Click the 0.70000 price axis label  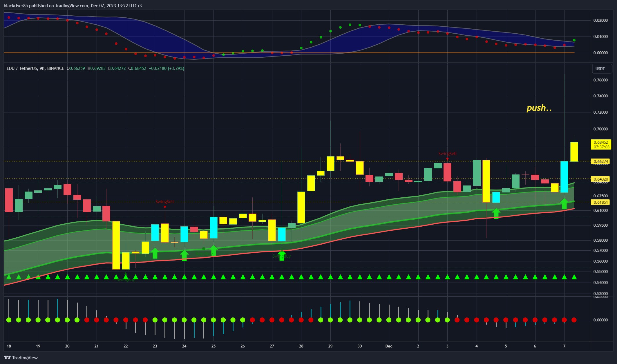pos(600,129)
